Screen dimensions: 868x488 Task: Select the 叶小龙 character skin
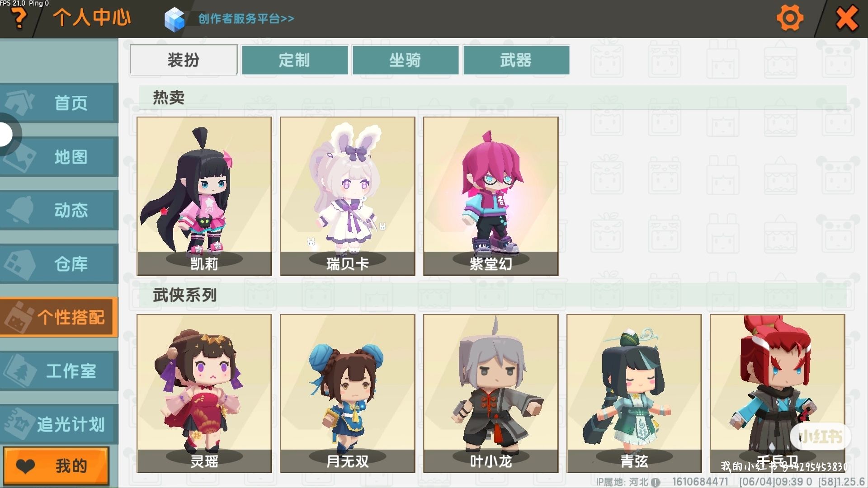[x=491, y=394]
